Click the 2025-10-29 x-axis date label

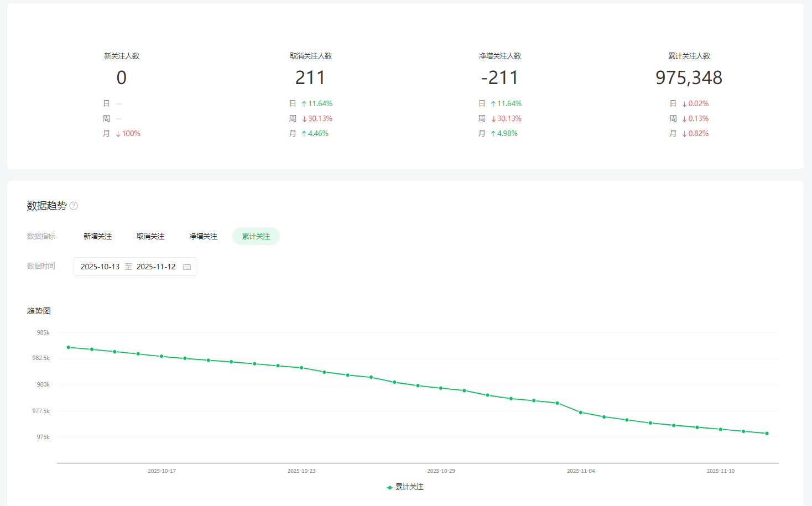click(441, 471)
